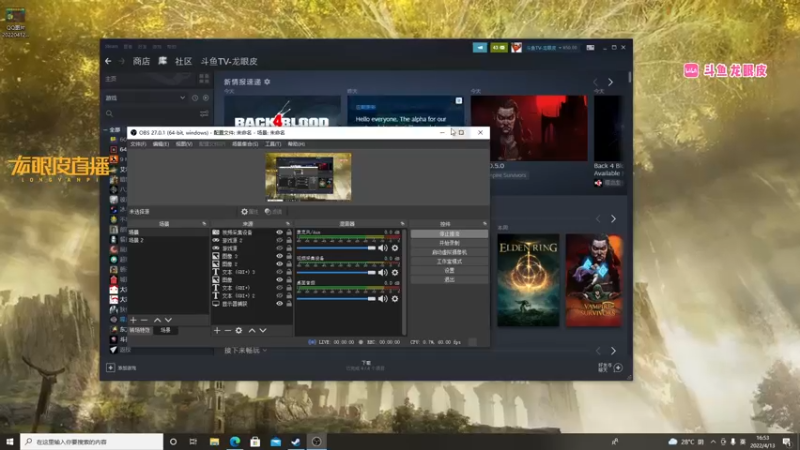Open Microsoft Edge from taskbar
Image resolution: width=800 pixels, height=450 pixels.
coord(235,441)
